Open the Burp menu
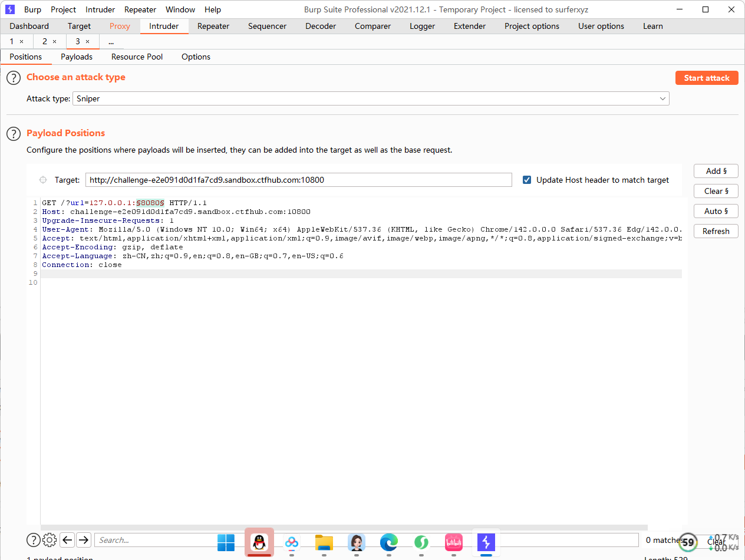 click(32, 9)
